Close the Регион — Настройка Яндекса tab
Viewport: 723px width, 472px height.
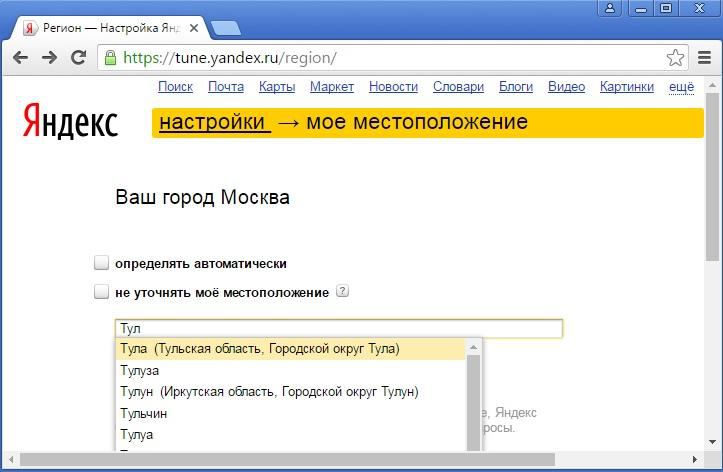tap(194, 28)
